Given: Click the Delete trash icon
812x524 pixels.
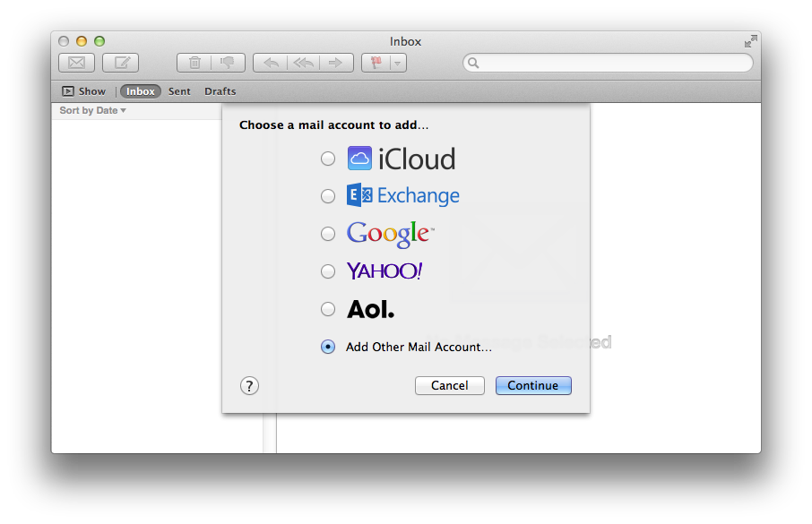Looking at the screenshot, I should pos(194,63).
